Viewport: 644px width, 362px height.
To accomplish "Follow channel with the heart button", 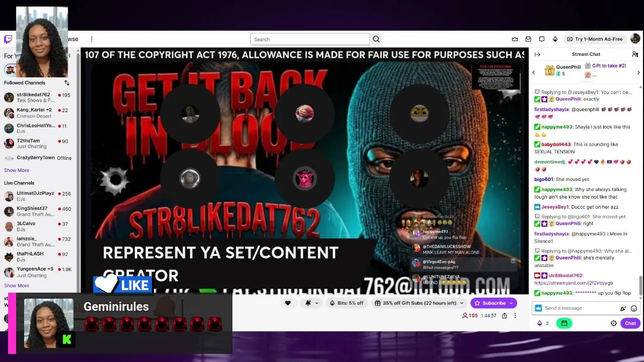I will click(x=288, y=303).
